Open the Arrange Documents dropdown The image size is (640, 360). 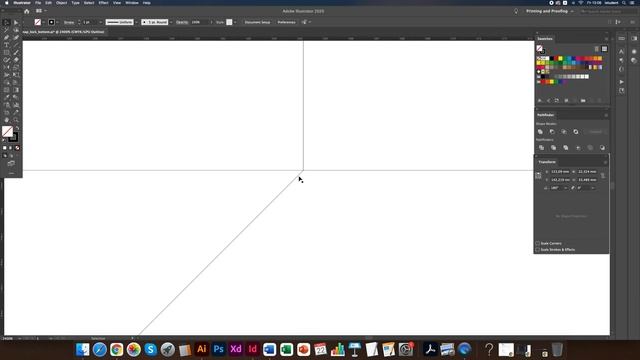pos(41,11)
